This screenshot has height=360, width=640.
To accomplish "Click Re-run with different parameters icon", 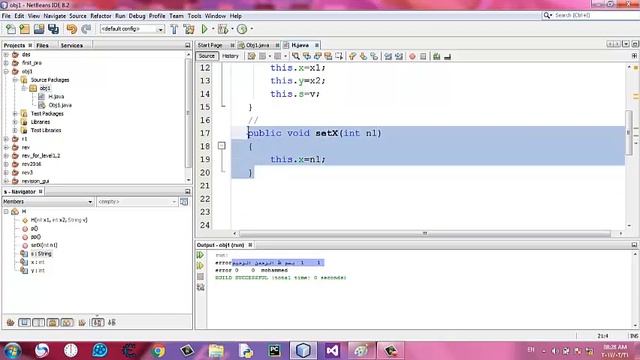I will pos(200,266).
